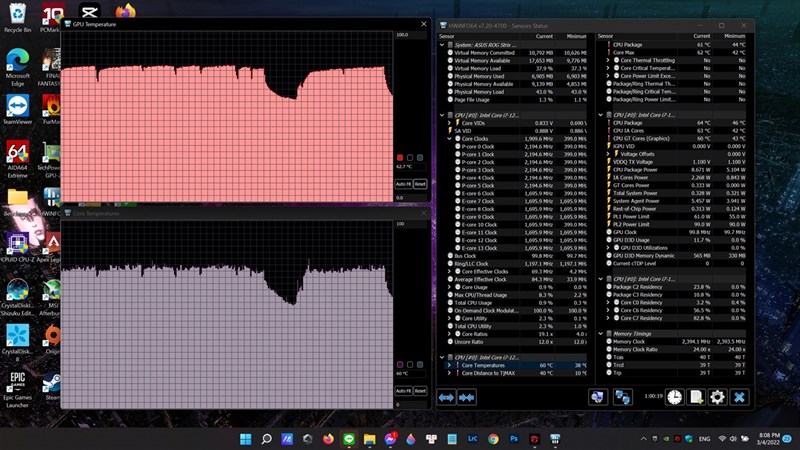Click the red color swatch in GPU graph
The image size is (800, 450).
click(x=401, y=158)
